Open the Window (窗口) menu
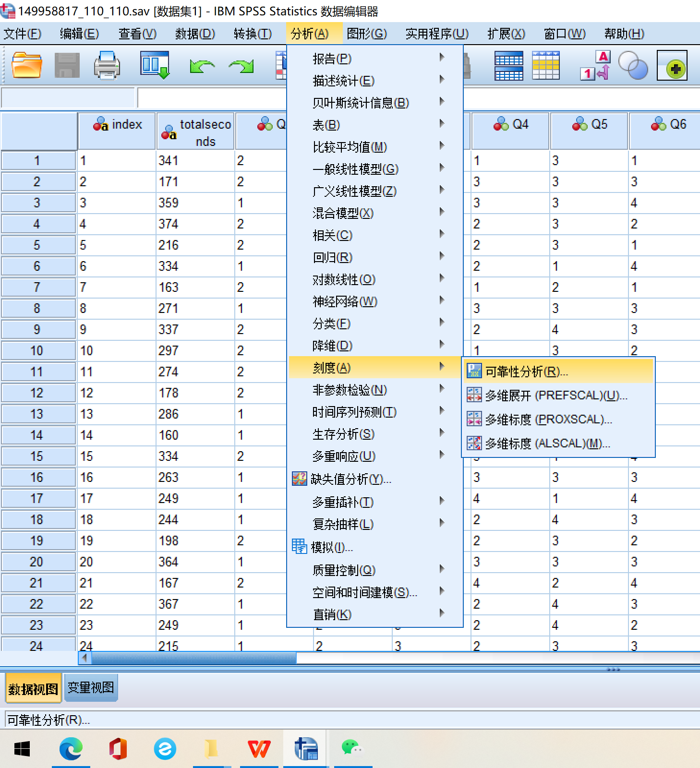The height and width of the screenshot is (768, 700). 565,34
